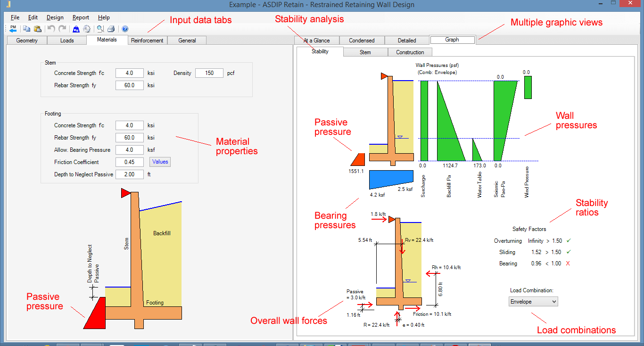The image size is (644, 346).
Task: Click the Footing Rebar Strength fy field
Action: click(130, 138)
